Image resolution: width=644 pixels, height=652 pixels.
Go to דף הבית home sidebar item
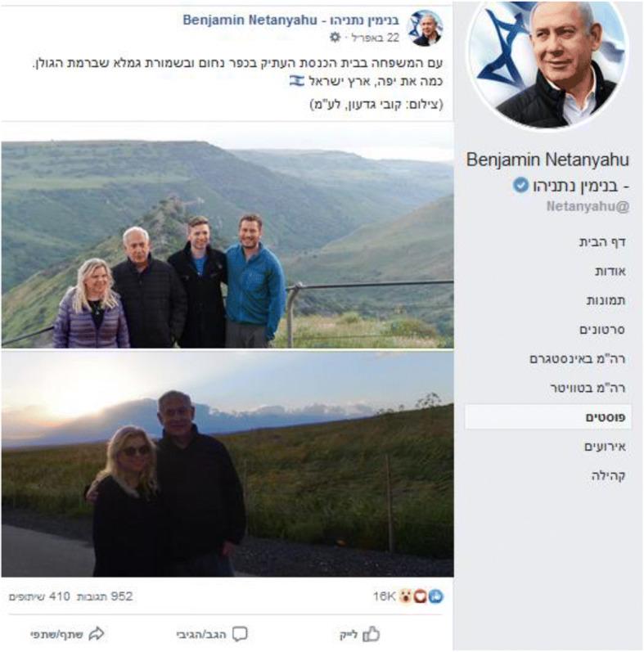click(x=602, y=242)
